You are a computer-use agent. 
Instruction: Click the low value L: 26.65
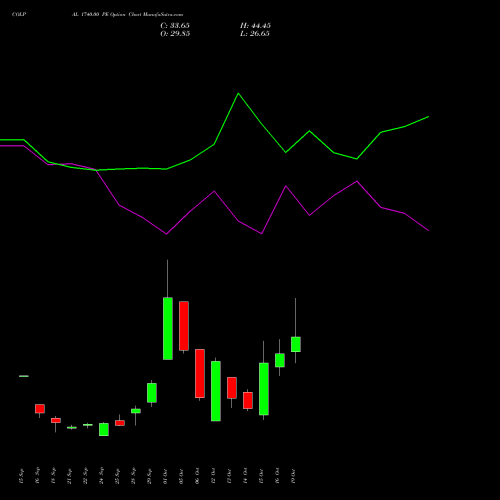click(x=255, y=34)
